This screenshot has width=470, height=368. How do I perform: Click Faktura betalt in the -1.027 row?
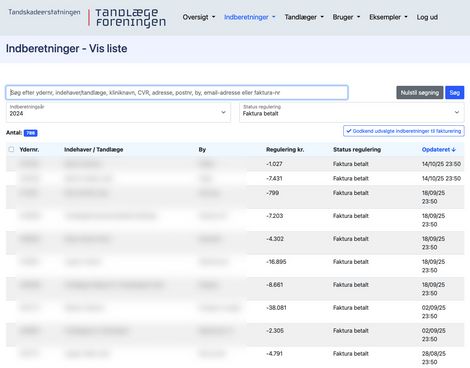(x=351, y=164)
